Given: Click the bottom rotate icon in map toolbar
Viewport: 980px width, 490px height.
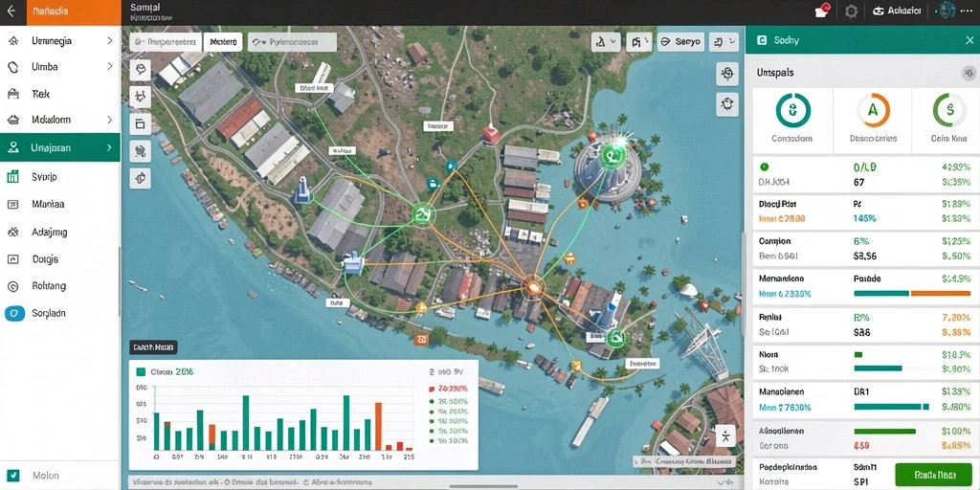Looking at the screenshot, I should coord(140,177).
